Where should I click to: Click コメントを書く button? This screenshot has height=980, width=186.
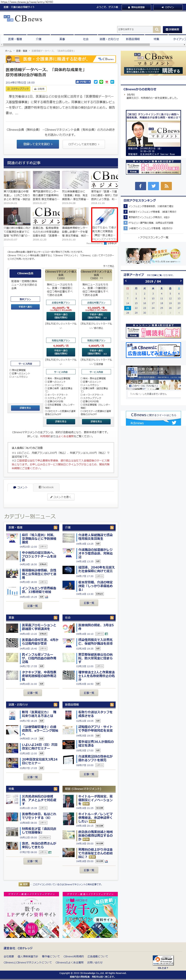pos(60,497)
